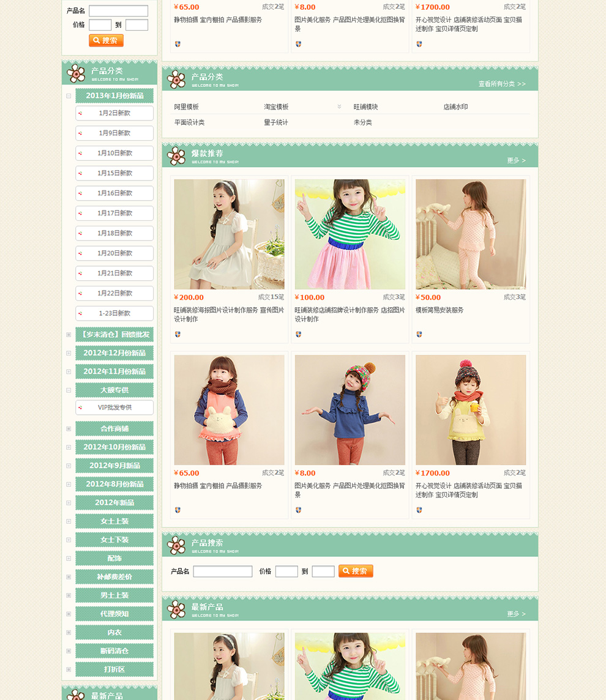This screenshot has width=606, height=700.
Task: Click the sidebar maximum price field
Action: point(137,25)
